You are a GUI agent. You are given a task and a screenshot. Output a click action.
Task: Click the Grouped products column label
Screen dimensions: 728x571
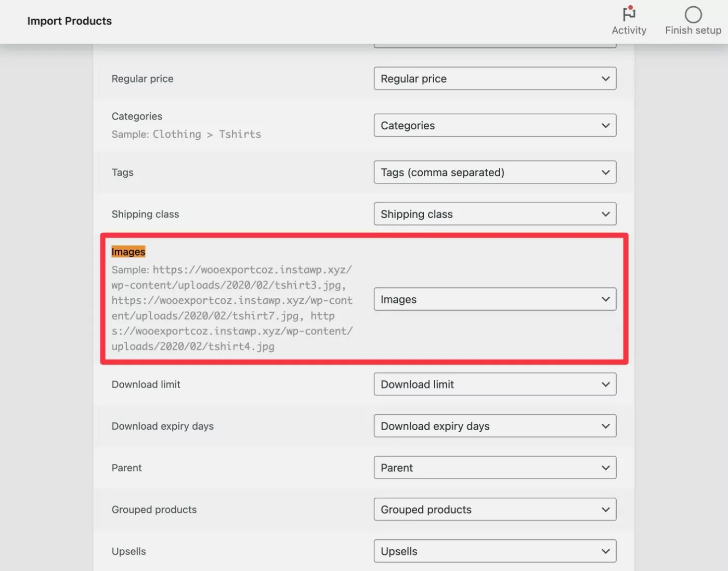(x=154, y=510)
